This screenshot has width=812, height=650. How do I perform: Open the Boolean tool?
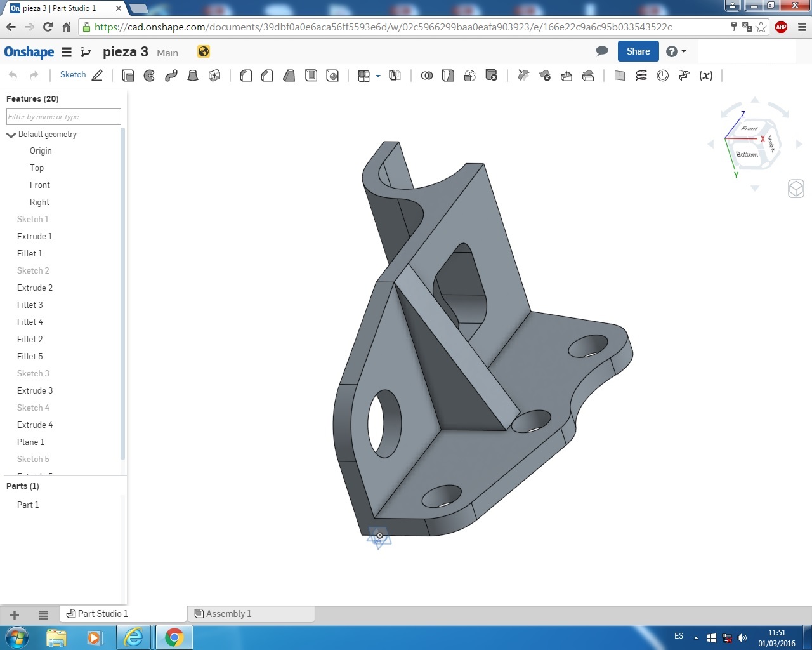(x=427, y=76)
